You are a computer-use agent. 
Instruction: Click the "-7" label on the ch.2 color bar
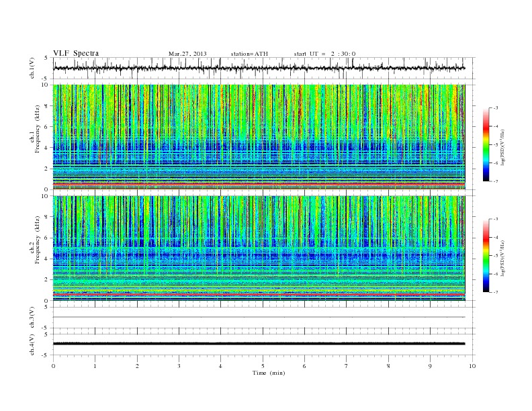(x=496, y=292)
